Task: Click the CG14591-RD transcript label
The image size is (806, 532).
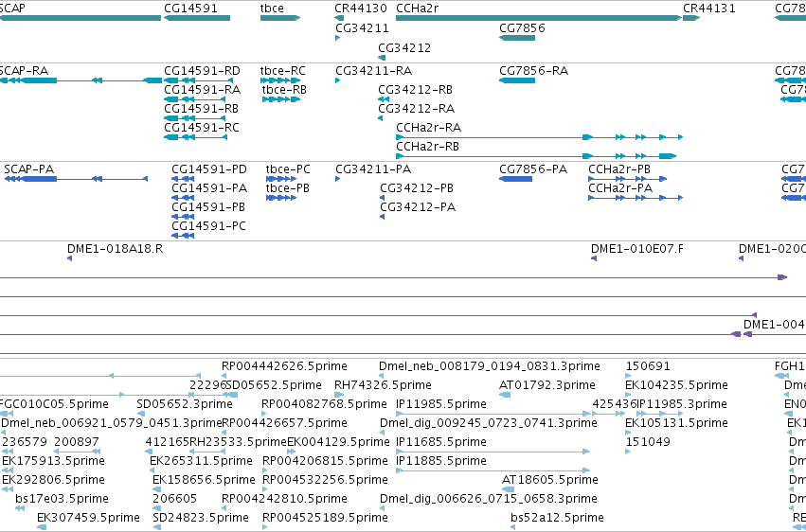Action: pyautogui.click(x=202, y=70)
